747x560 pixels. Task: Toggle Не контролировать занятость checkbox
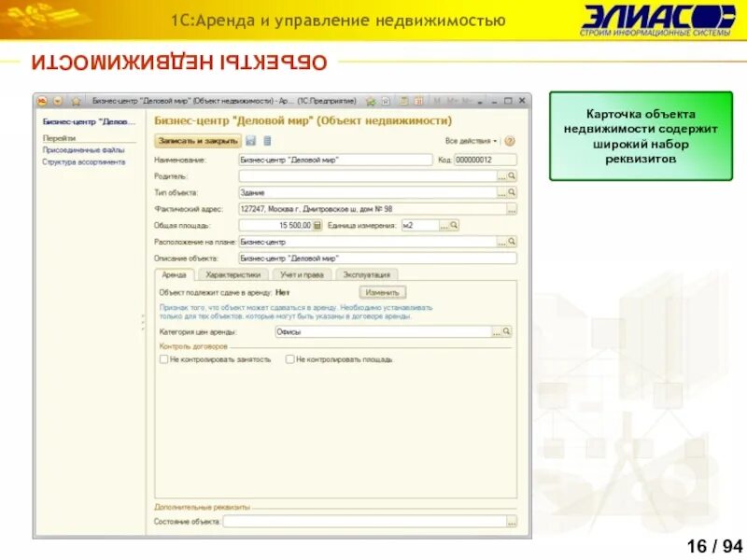[164, 359]
